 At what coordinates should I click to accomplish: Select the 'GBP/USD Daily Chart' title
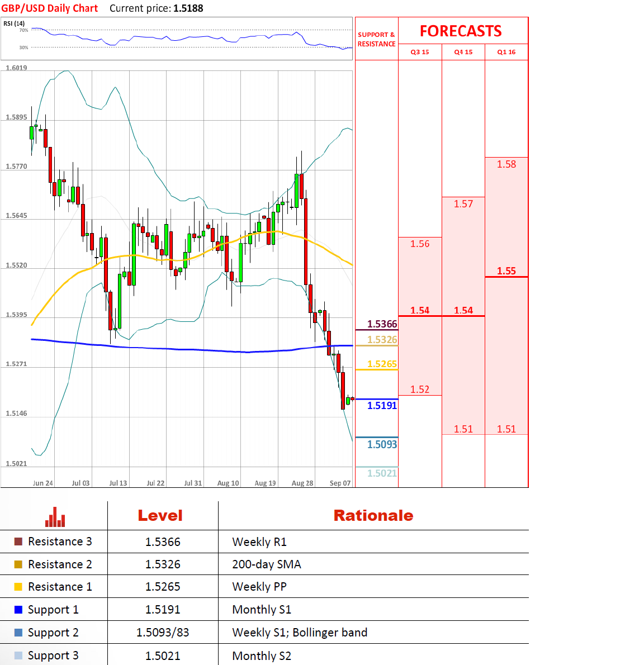point(50,8)
